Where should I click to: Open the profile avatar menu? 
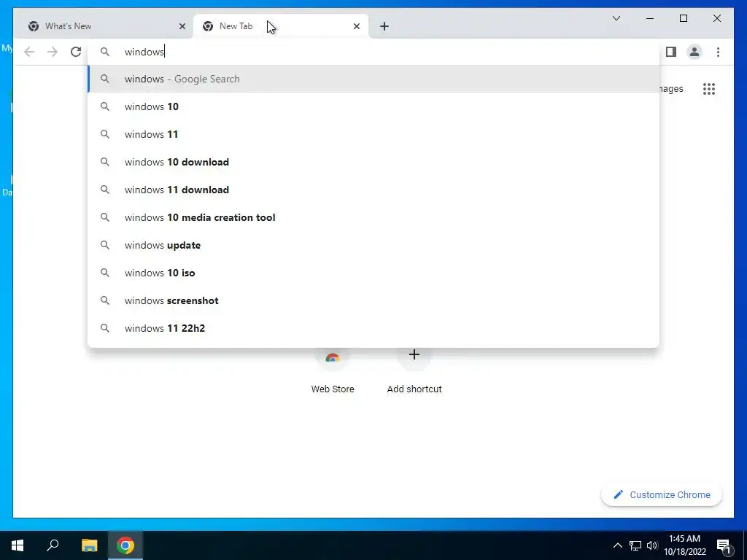(x=694, y=52)
